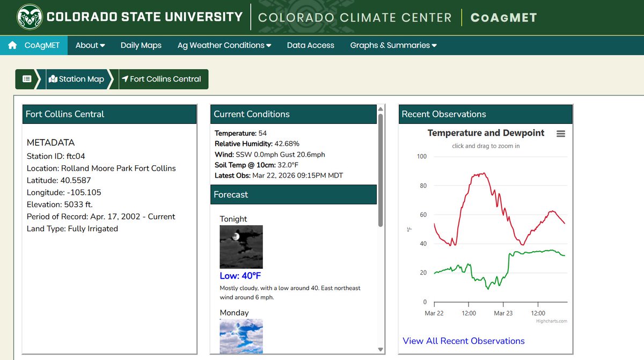Screen dimensions: 644x360
Task: Click the Period of Record line
Action: pyautogui.click(x=101, y=217)
